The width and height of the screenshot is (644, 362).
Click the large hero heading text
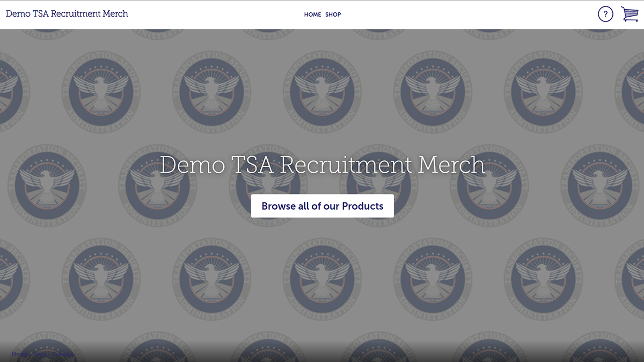pyautogui.click(x=323, y=165)
